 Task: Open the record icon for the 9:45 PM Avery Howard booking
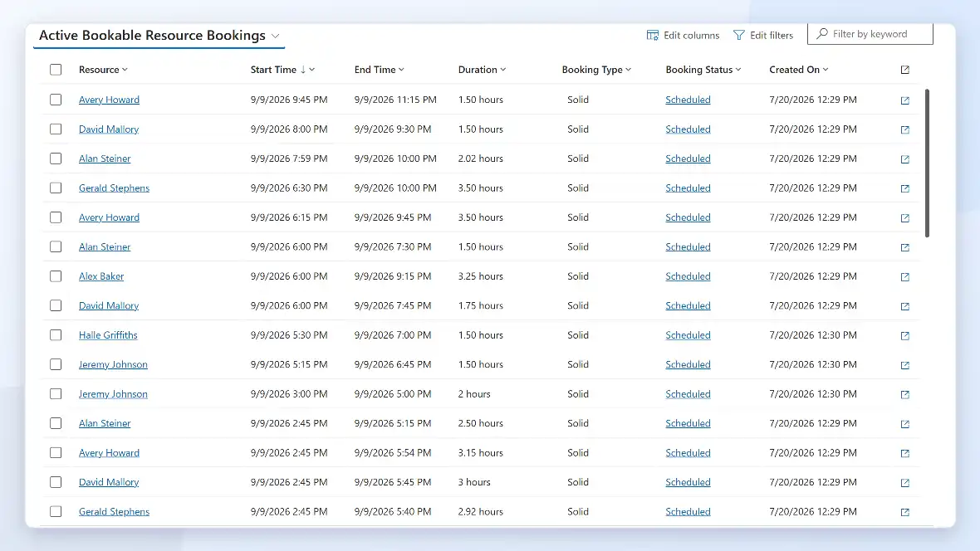pyautogui.click(x=904, y=100)
